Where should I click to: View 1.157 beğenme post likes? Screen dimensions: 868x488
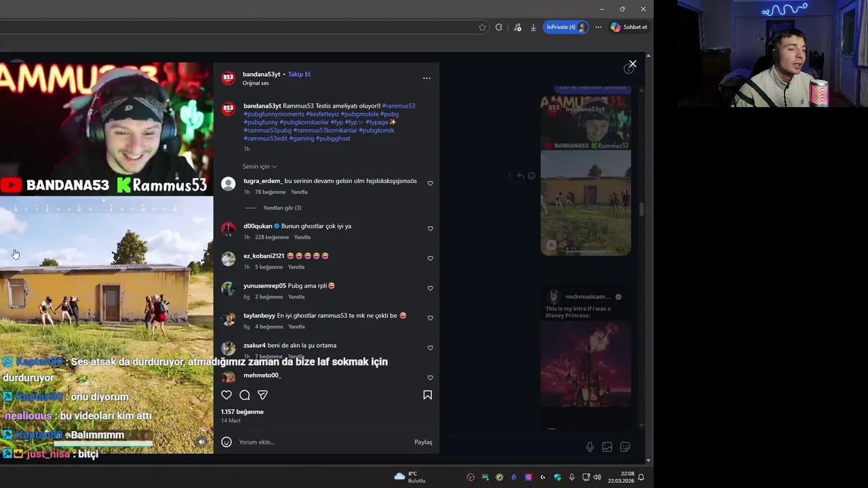242,411
